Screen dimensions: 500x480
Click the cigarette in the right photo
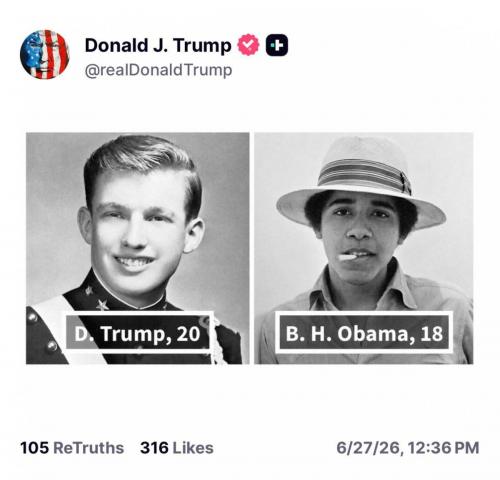tap(347, 257)
